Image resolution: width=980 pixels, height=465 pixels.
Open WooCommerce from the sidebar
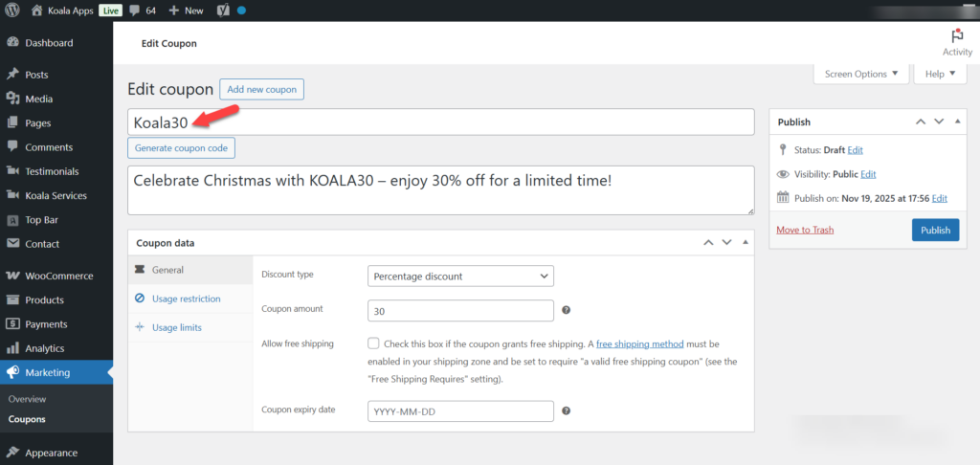[58, 277]
